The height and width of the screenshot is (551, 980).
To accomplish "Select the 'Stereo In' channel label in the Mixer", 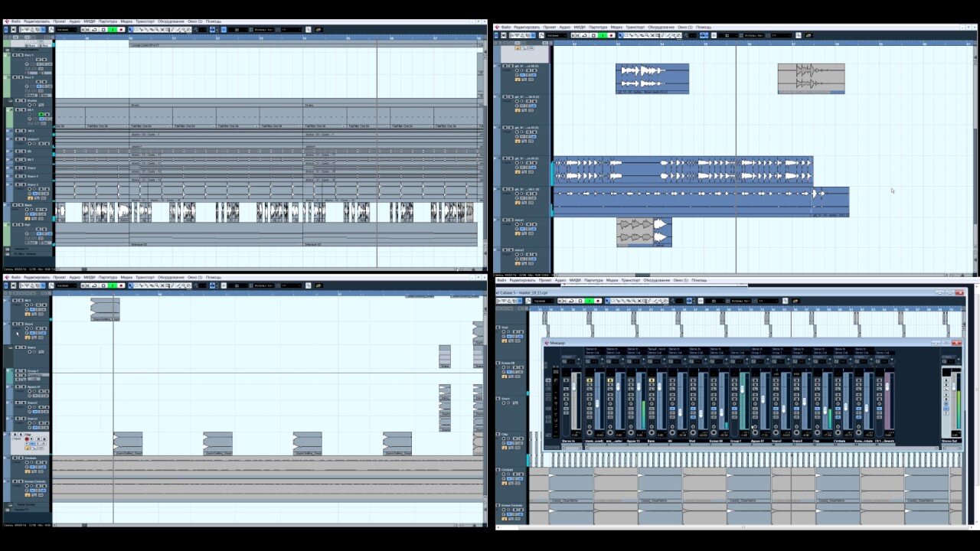I will tap(570, 441).
